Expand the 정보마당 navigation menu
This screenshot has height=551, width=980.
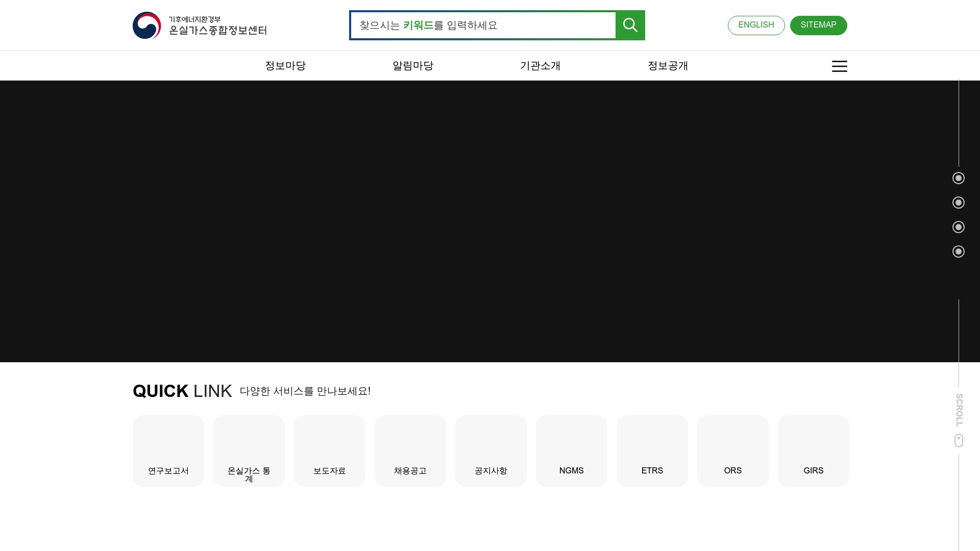coord(285,66)
